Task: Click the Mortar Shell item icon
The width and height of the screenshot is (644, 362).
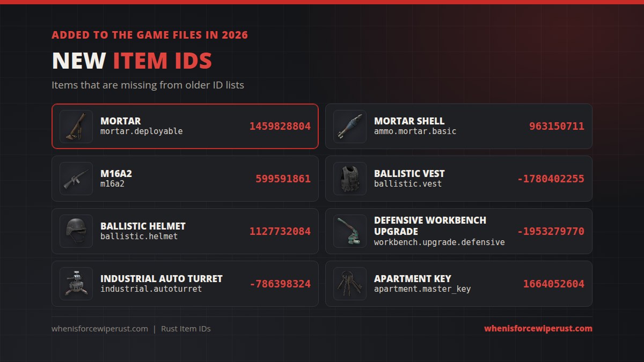Action: (x=350, y=126)
